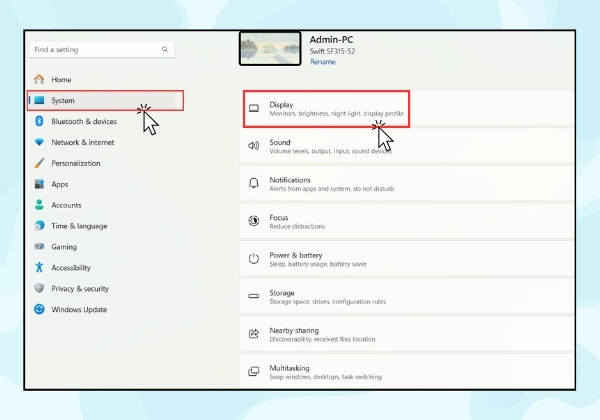Click the Display laptop icon
Viewport: 600px width, 420px height.
[254, 108]
